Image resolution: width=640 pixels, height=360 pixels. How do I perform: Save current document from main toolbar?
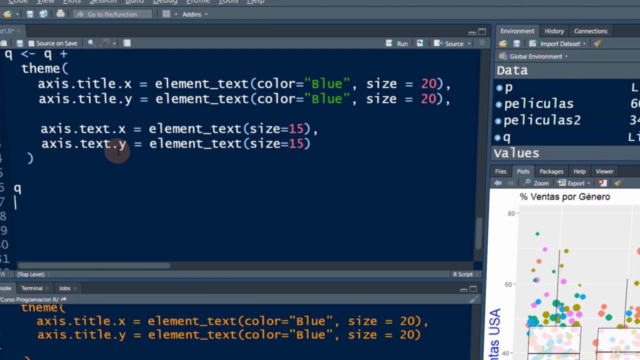[30, 14]
